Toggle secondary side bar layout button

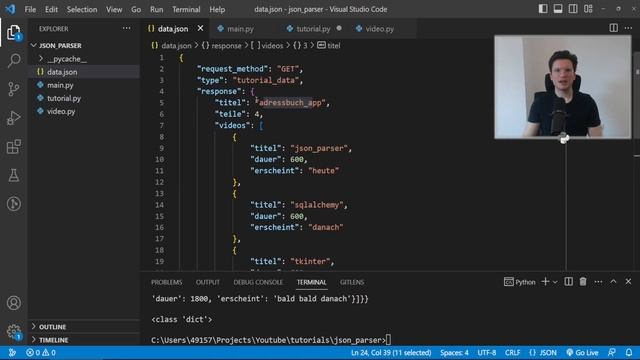coord(573,9)
